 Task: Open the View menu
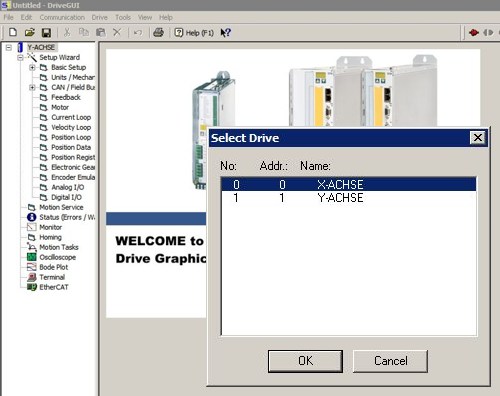pyautogui.click(x=145, y=17)
